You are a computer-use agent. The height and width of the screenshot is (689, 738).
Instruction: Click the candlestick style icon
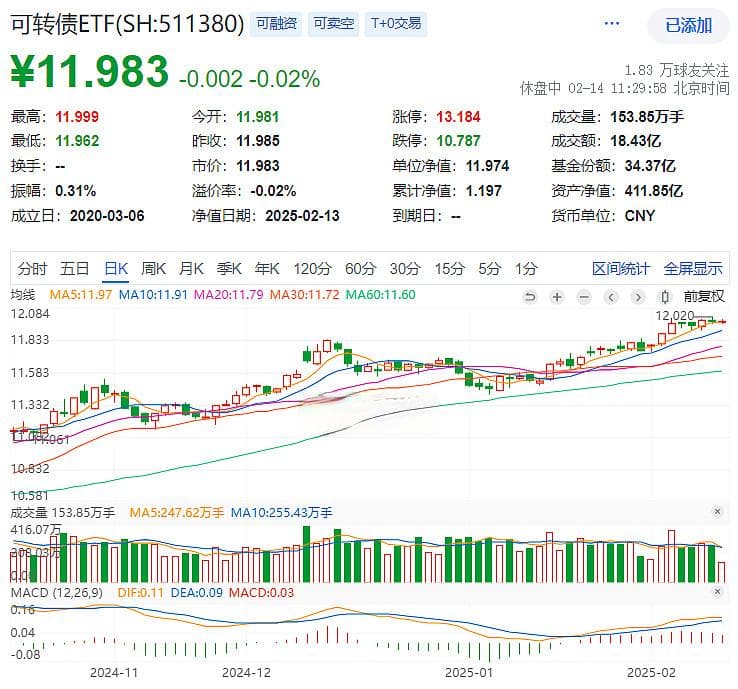point(665,297)
